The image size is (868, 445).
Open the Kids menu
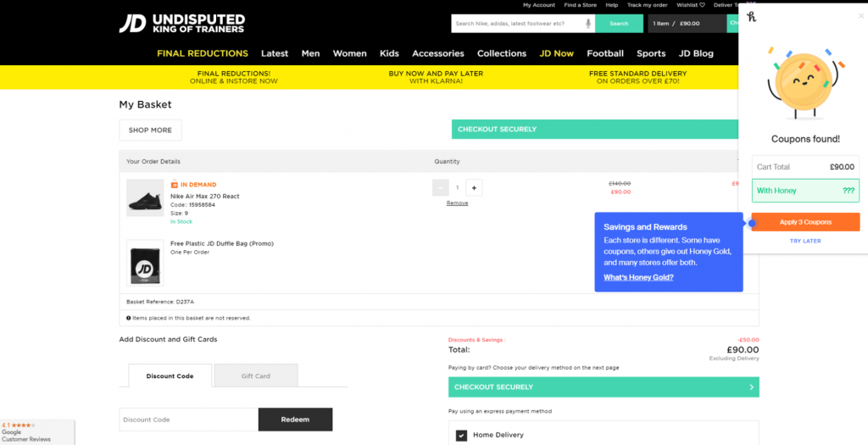389,53
